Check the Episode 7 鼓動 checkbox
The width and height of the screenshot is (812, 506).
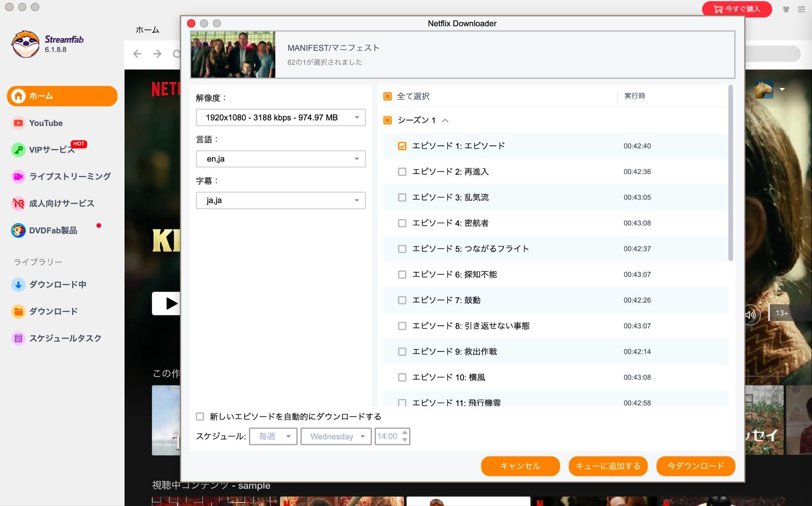(402, 300)
